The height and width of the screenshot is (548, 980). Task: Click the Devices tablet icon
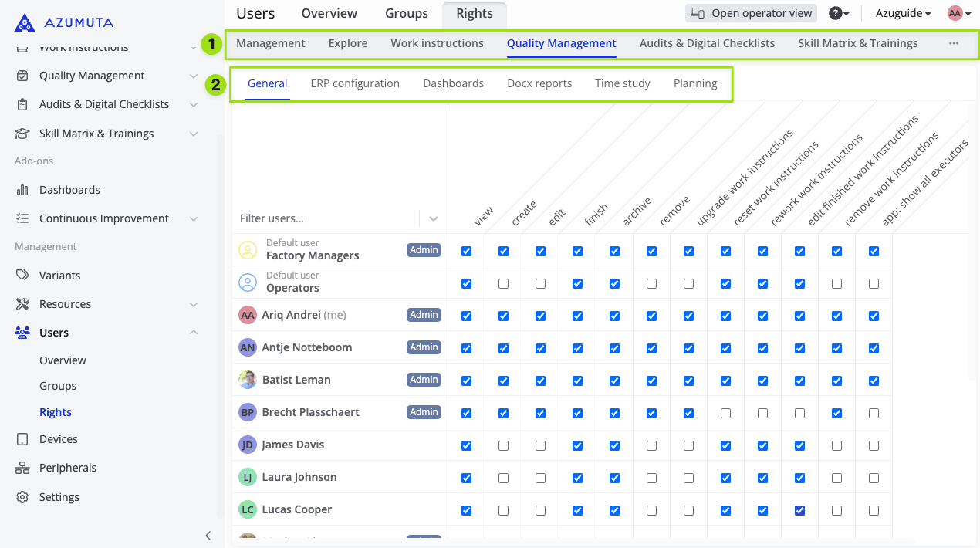coord(23,439)
